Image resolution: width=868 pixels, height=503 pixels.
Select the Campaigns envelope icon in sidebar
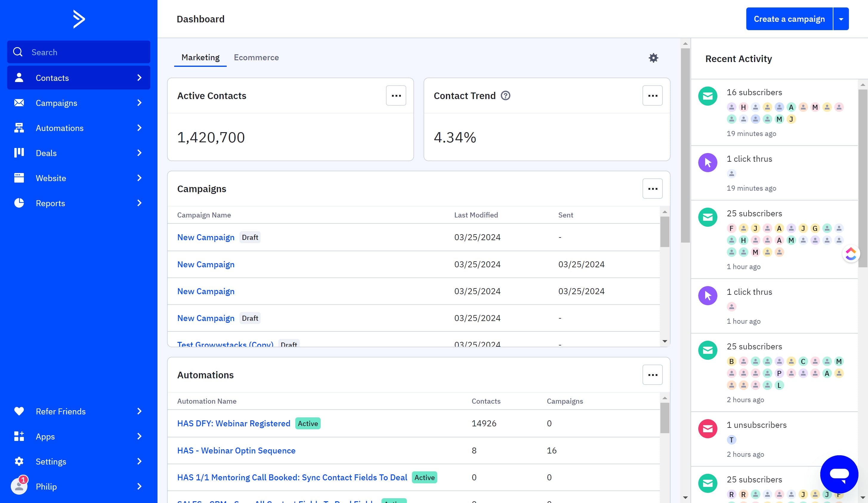point(19,103)
